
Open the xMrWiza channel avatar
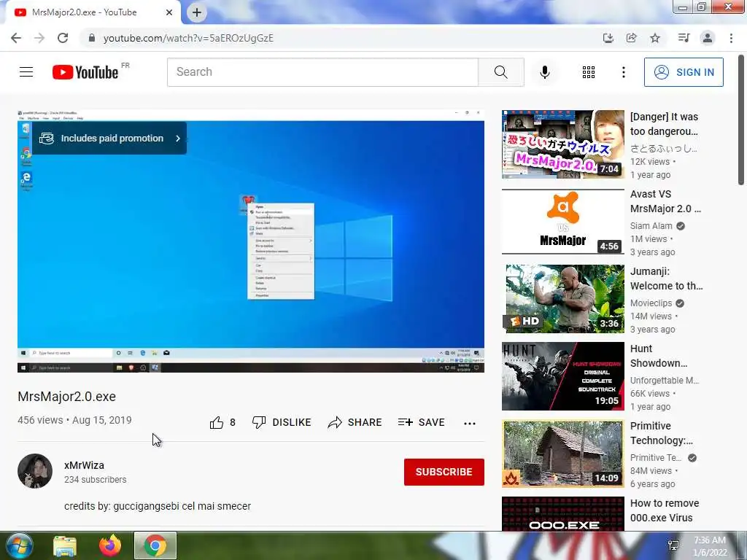coord(35,471)
